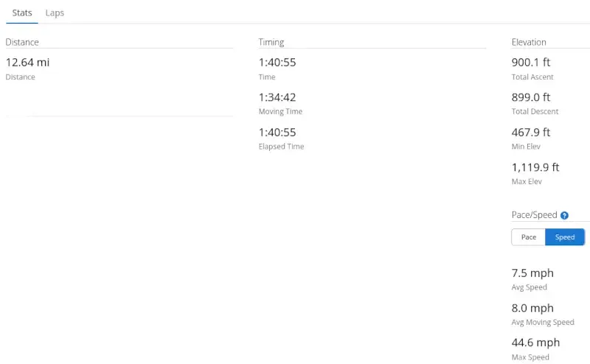Click the Total Descent label
The image size is (590, 364).
pos(535,112)
